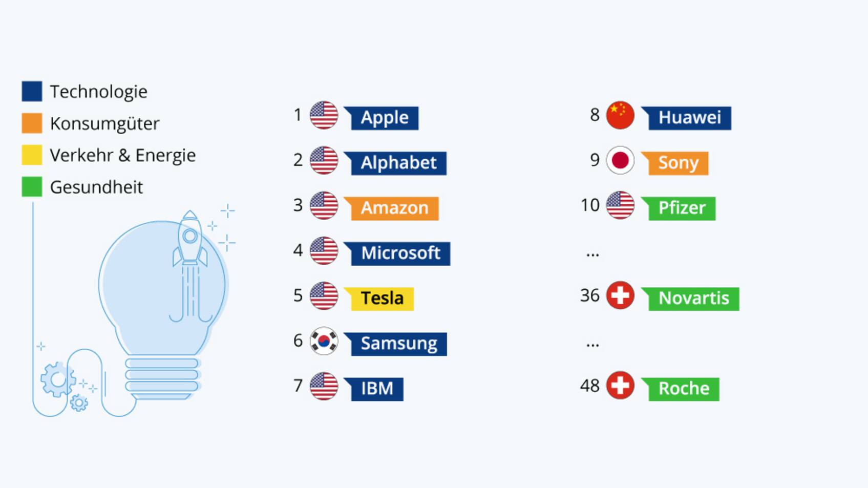The image size is (868, 488).
Task: Select the yellow Verkehr & Energie swatch
Action: 32,155
